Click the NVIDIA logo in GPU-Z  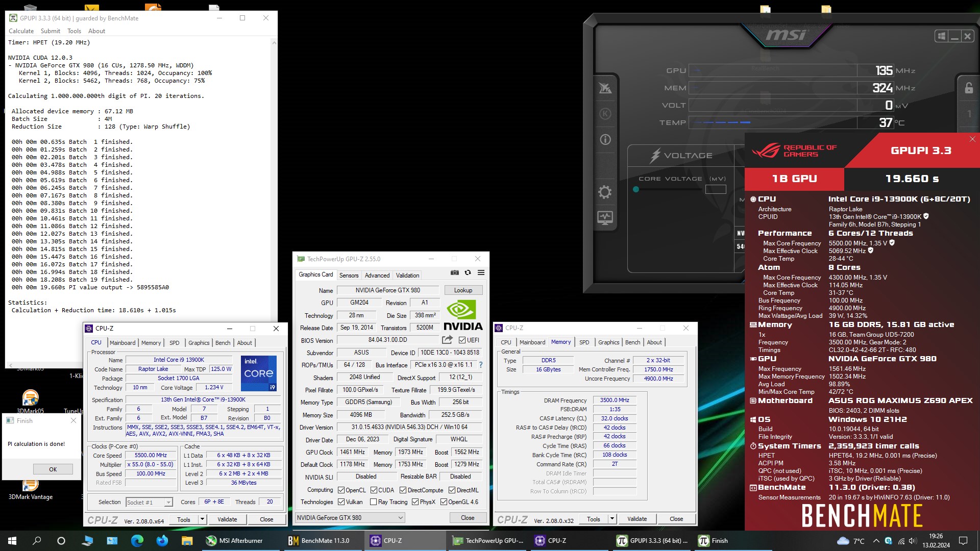[x=462, y=315]
